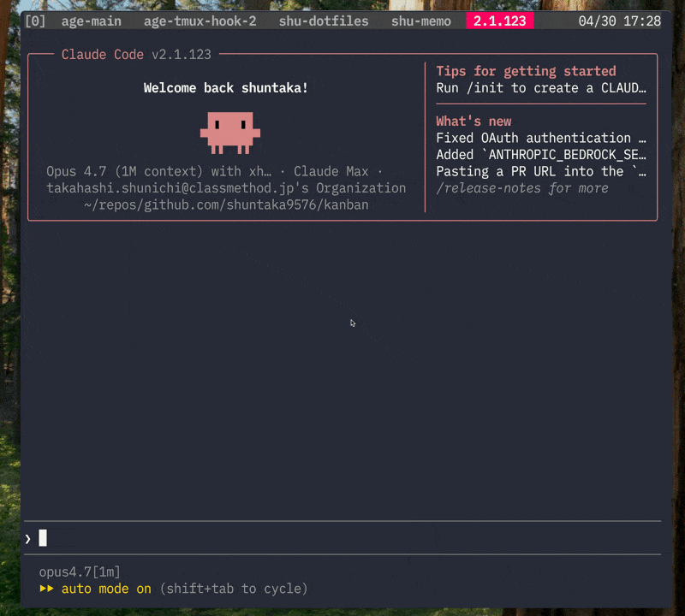Click the Tips for getting started heading
The height and width of the screenshot is (616, 685).
[526, 71]
